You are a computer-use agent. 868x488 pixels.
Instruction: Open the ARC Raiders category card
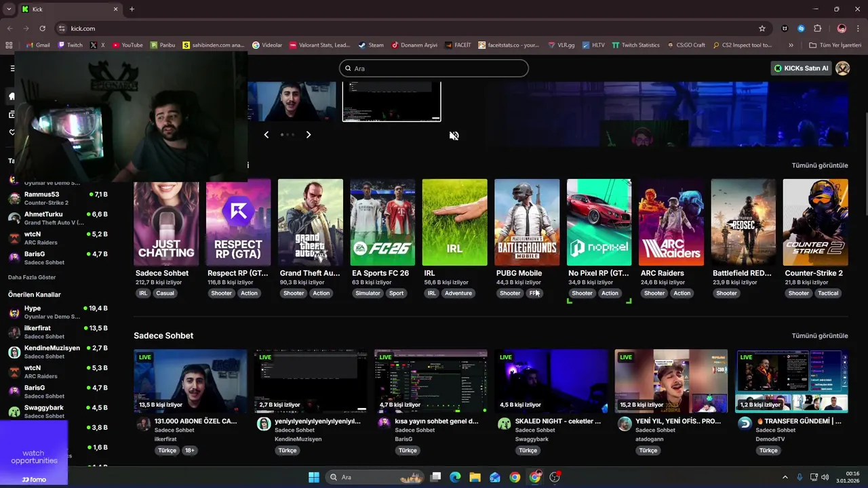pos(671,222)
